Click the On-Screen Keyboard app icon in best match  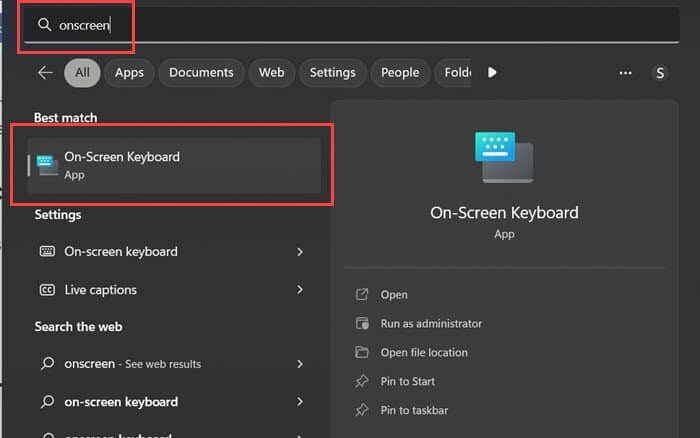coord(47,165)
